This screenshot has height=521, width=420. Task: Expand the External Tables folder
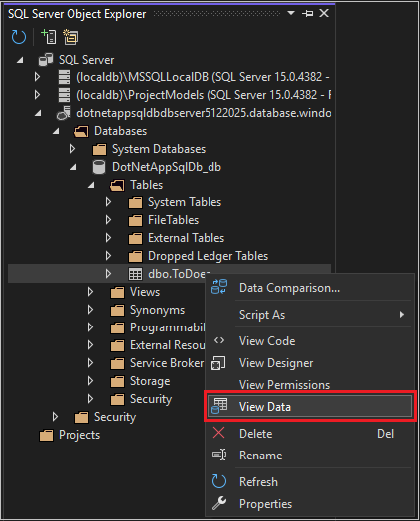click(x=108, y=238)
